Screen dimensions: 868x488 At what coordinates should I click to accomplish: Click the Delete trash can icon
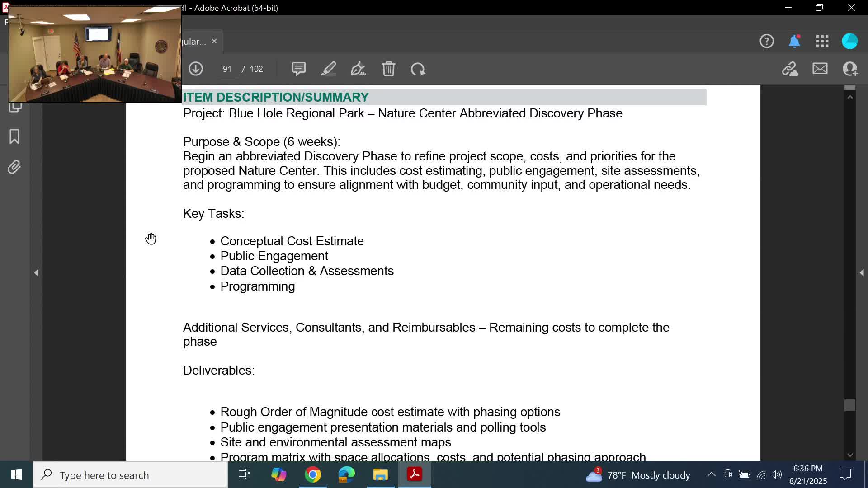[x=388, y=69]
